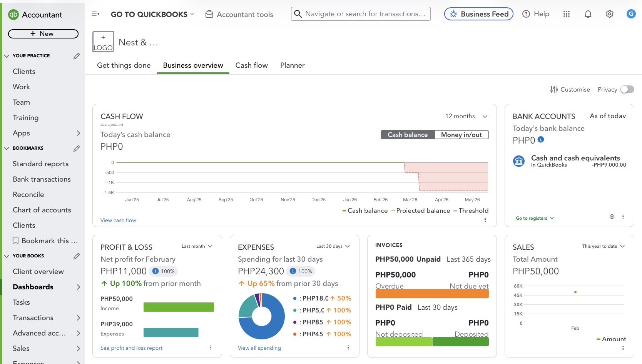Open Standard reports bookmark
Viewport: 642px width, 364px height.
coord(41,164)
